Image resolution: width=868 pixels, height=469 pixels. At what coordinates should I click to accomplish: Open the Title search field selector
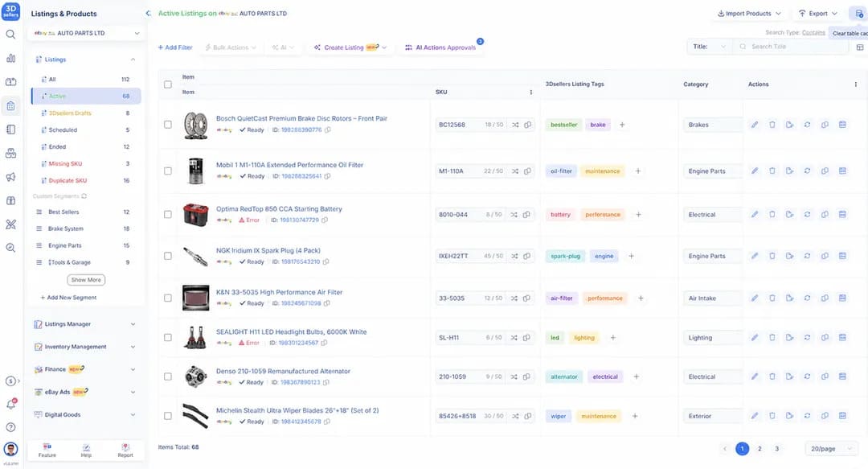coord(709,47)
